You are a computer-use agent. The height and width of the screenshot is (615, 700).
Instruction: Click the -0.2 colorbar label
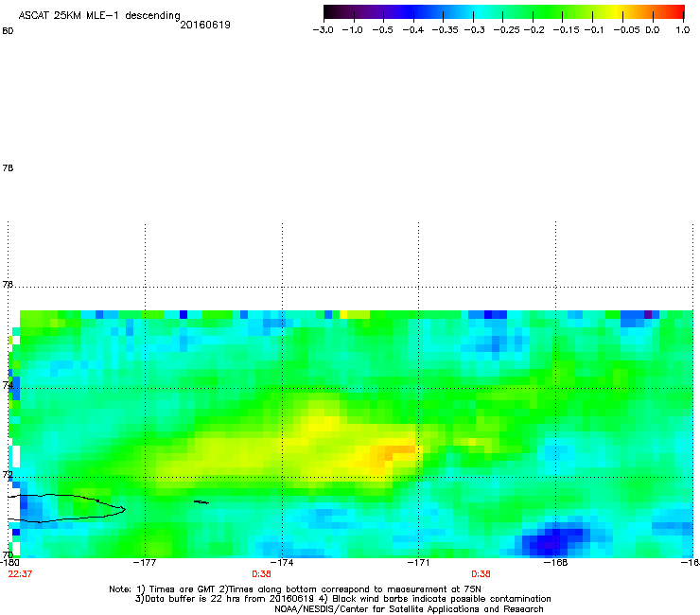(534, 30)
